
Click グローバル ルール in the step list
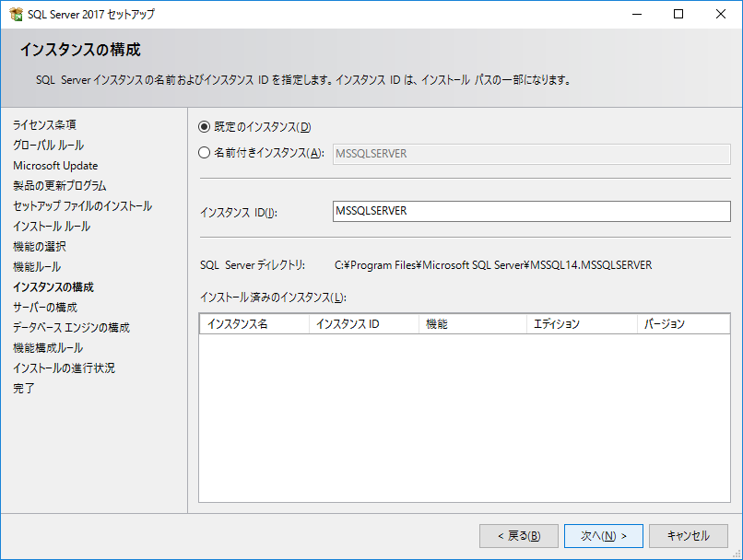(48, 146)
